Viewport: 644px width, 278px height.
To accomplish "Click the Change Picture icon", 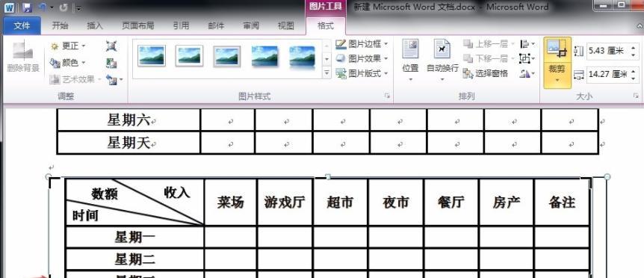I will coord(111,63).
